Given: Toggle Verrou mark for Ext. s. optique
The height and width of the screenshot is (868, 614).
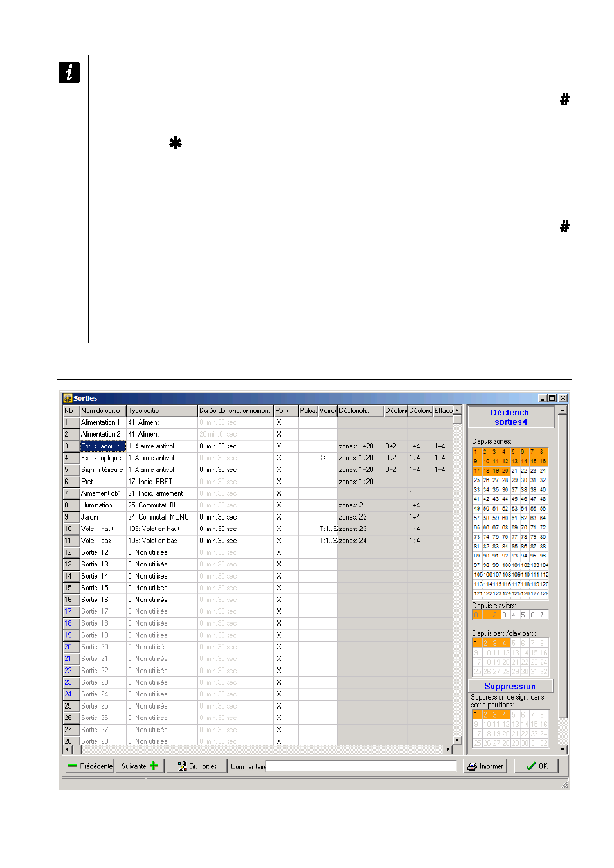Looking at the screenshot, I should [x=323, y=458].
